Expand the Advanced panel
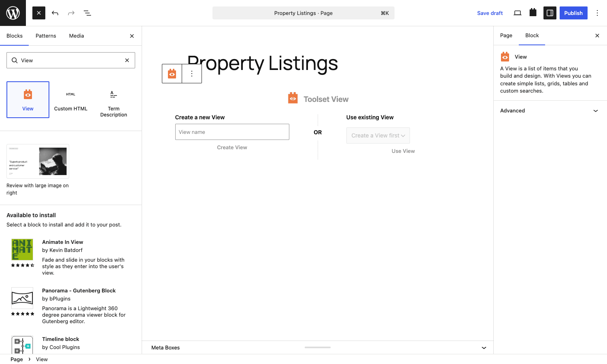Image resolution: width=607 pixels, height=364 pixels. click(x=550, y=111)
